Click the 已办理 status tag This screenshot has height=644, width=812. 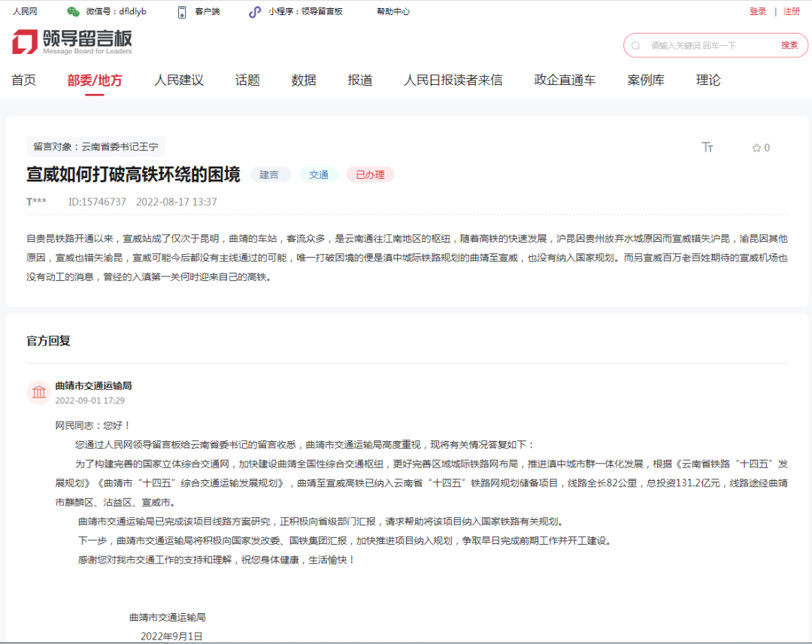point(370,174)
